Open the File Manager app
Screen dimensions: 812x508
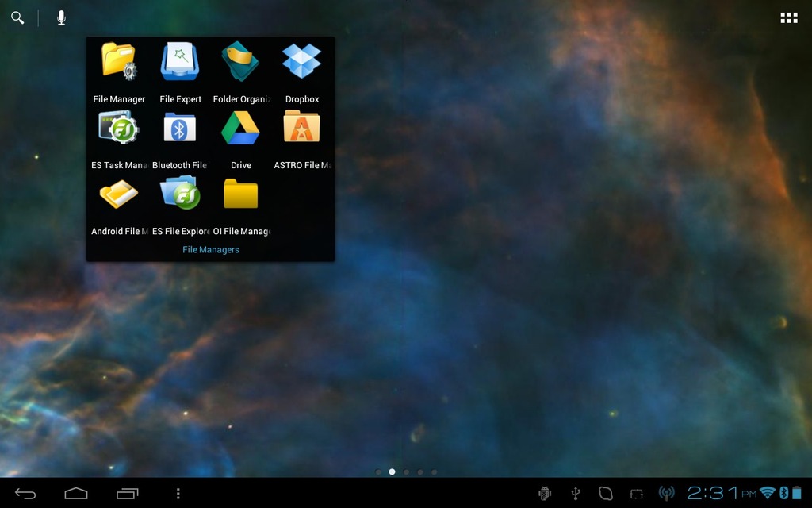point(119,72)
